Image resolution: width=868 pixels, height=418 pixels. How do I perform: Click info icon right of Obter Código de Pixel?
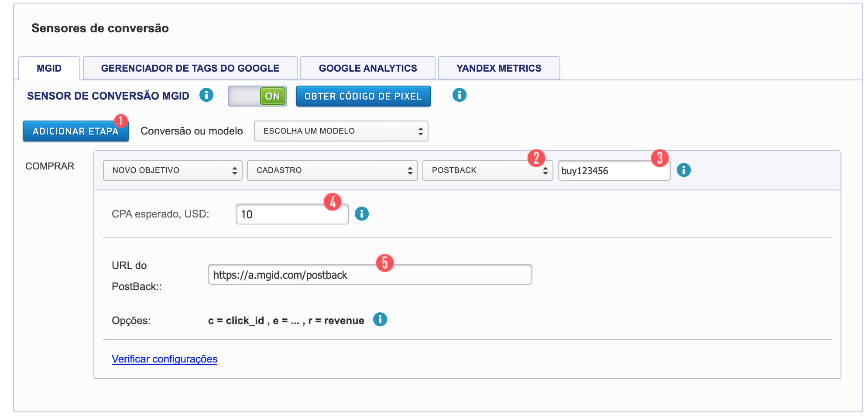(x=459, y=95)
